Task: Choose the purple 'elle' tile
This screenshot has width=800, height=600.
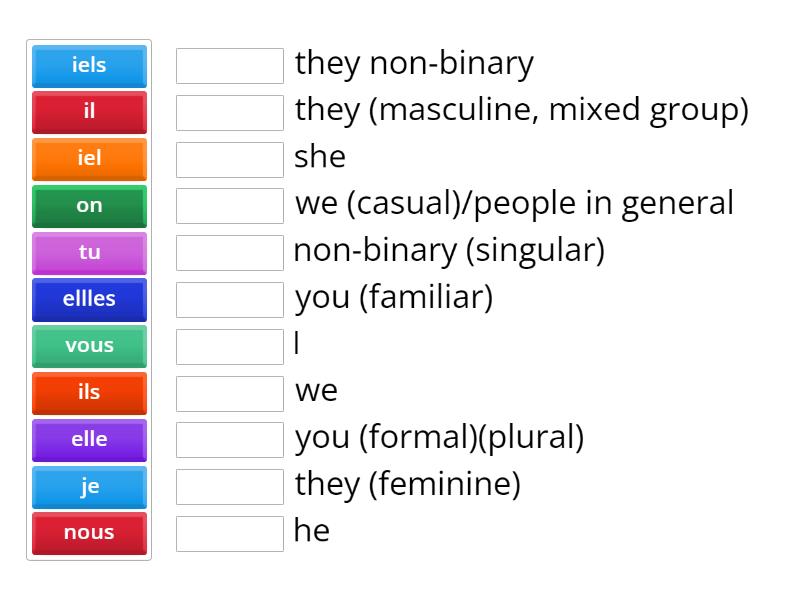Action: [x=89, y=441]
